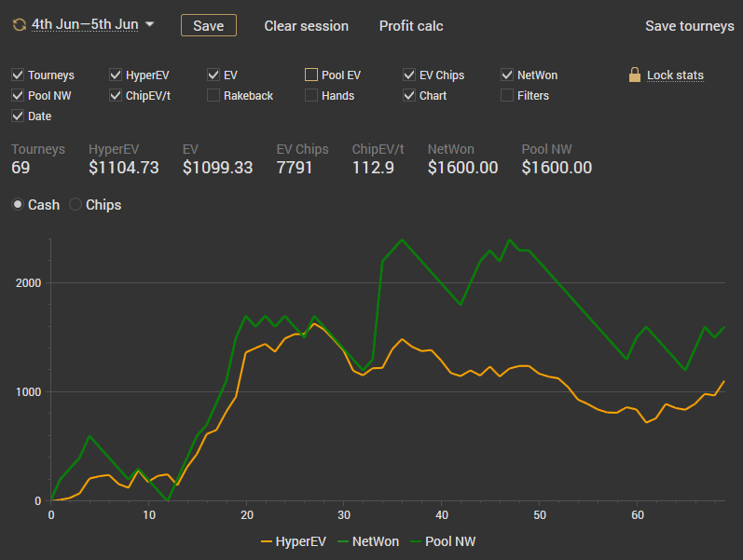Enable the Filters checkbox
743x560 pixels.
tap(507, 95)
